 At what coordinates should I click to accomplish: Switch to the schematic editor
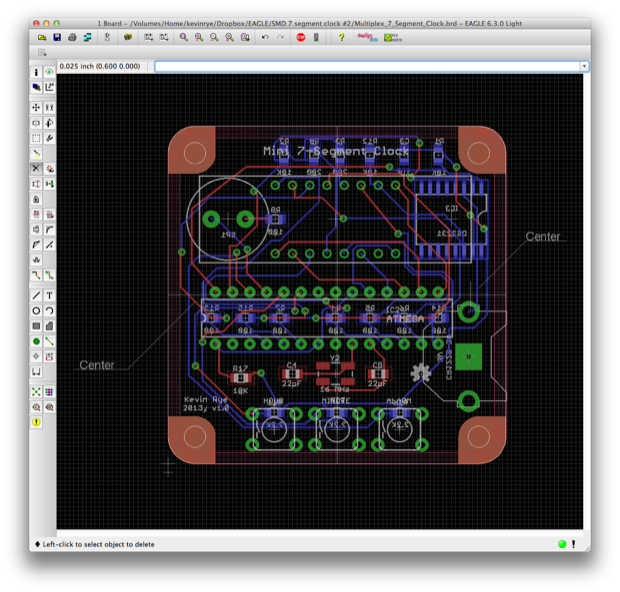point(107,38)
